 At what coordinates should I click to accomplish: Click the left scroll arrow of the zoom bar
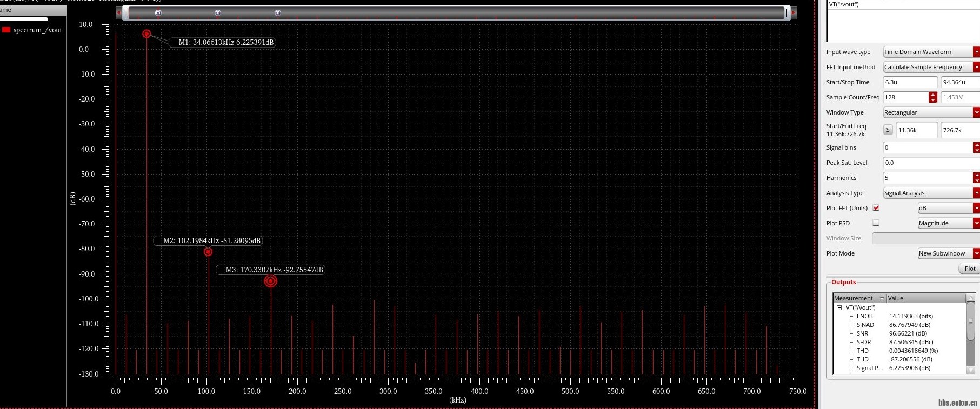pyautogui.click(x=119, y=13)
